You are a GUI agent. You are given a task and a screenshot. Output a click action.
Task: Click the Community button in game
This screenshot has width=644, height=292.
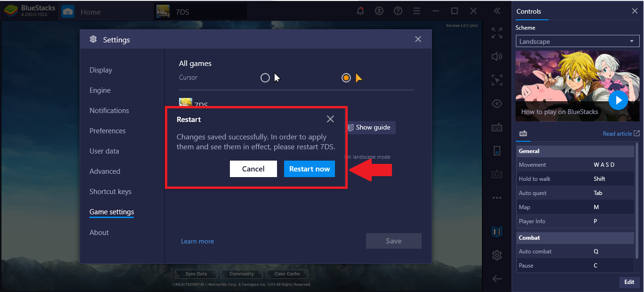coord(242,274)
